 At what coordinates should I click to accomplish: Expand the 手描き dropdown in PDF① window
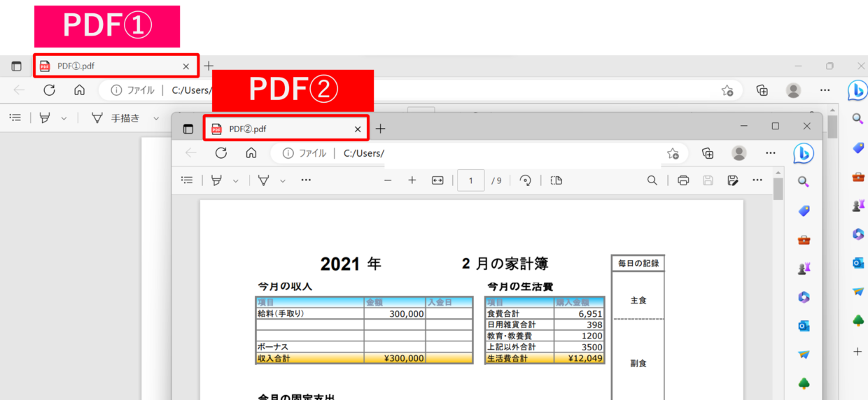pyautogui.click(x=156, y=119)
